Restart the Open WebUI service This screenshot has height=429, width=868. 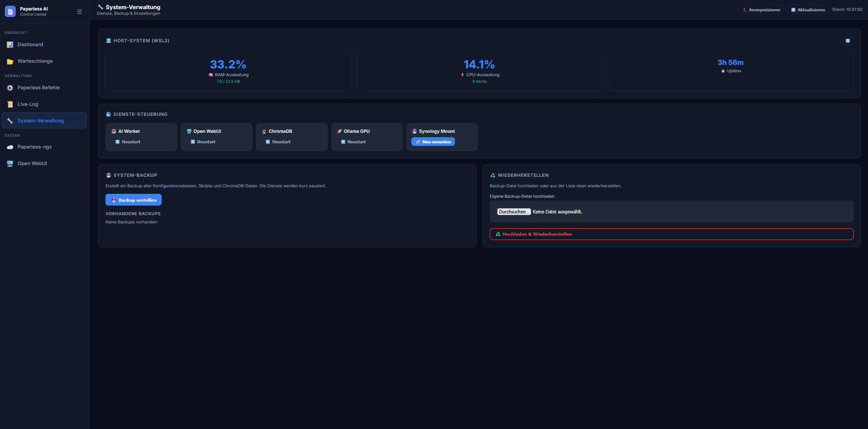click(x=203, y=142)
